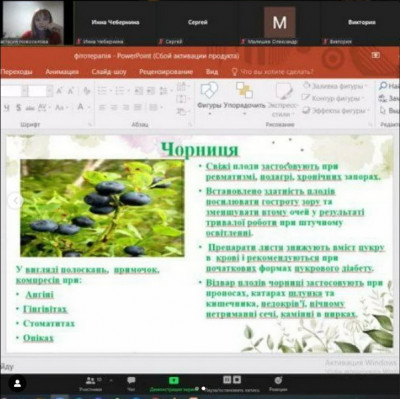This screenshot has height=399, width=400.
Task: Open the Zoom Реакции reactions menu
Action: pyautogui.click(x=278, y=383)
